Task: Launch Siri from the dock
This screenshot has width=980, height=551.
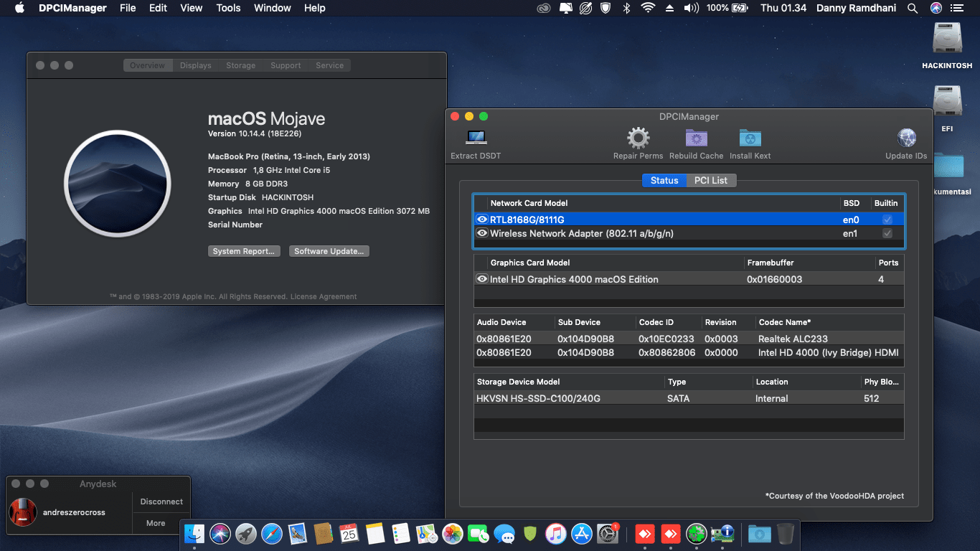Action: coord(220,533)
